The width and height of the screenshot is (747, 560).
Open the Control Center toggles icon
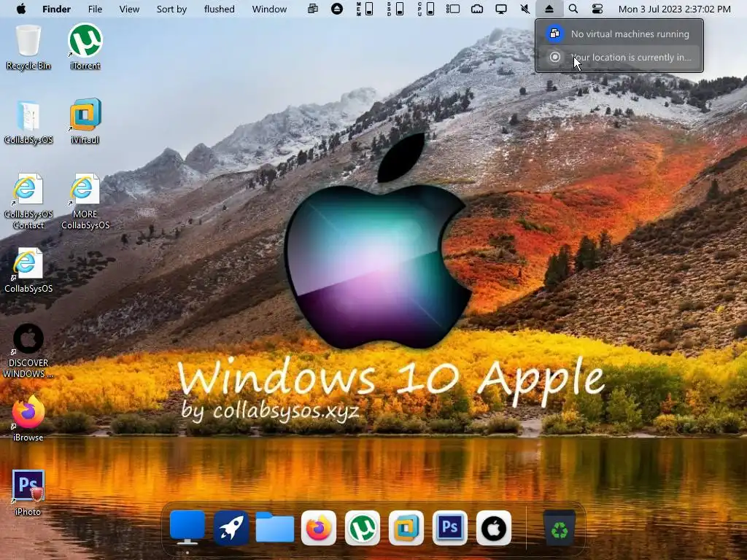point(597,9)
